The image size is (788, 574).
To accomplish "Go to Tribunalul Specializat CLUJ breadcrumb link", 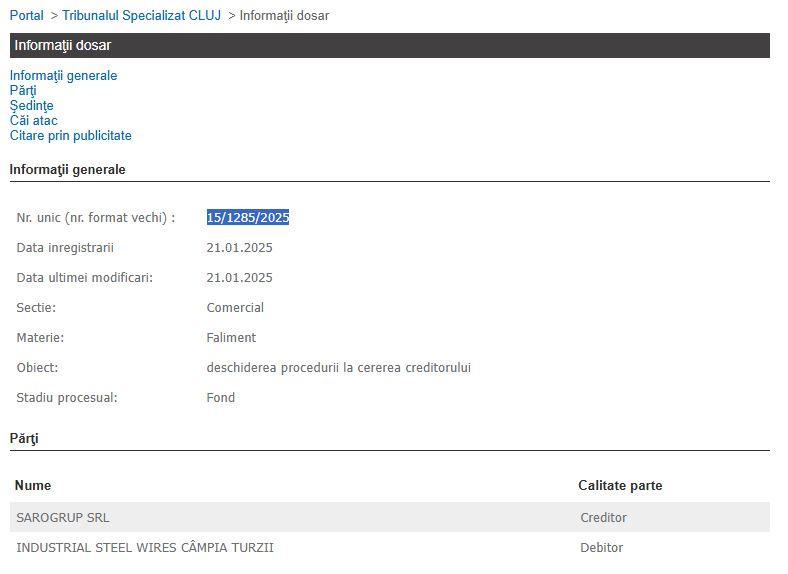I will tap(141, 16).
